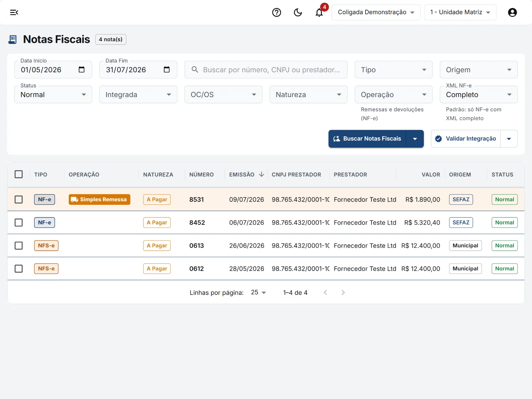Click the Simples Remessa truck badge

[x=99, y=199]
